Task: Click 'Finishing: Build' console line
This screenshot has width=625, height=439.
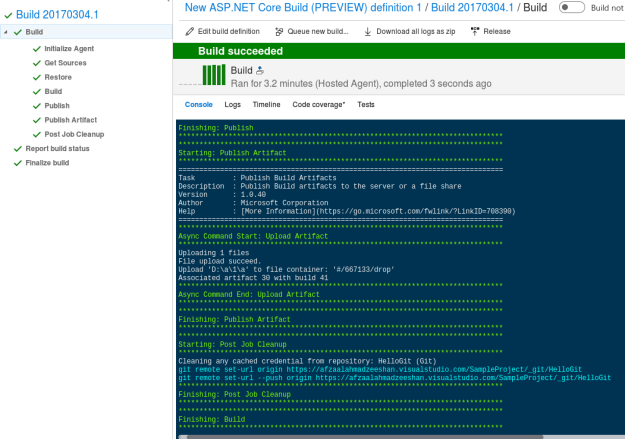Action: click(x=212, y=419)
